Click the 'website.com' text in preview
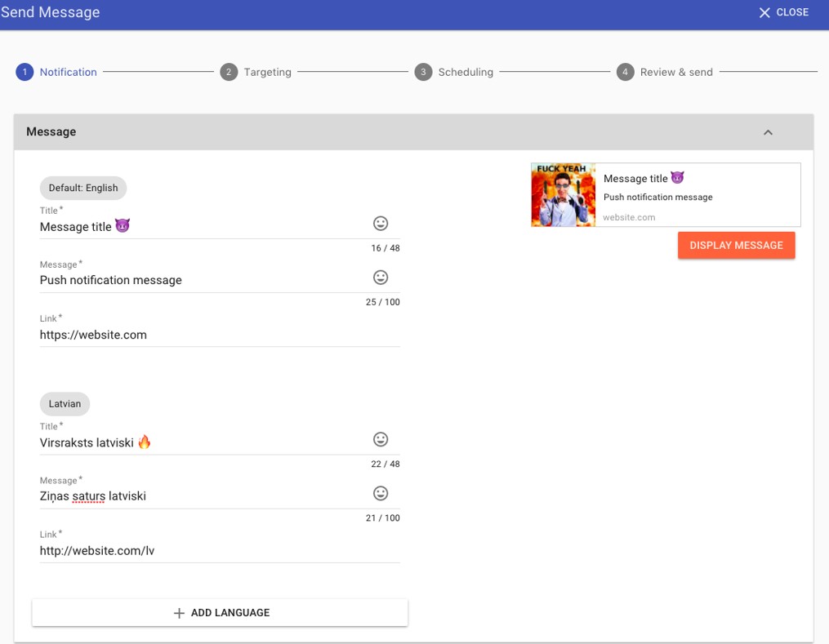This screenshot has height=644, width=829. (x=629, y=217)
